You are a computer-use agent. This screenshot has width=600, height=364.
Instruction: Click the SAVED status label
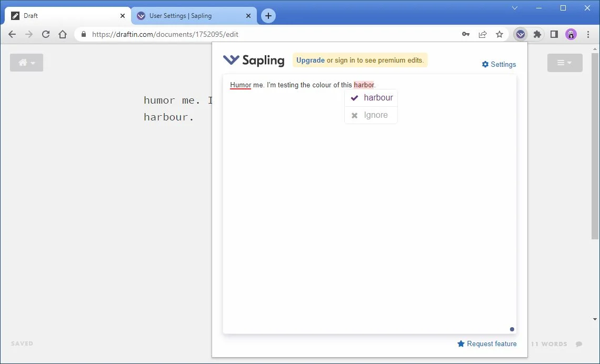coord(22,343)
